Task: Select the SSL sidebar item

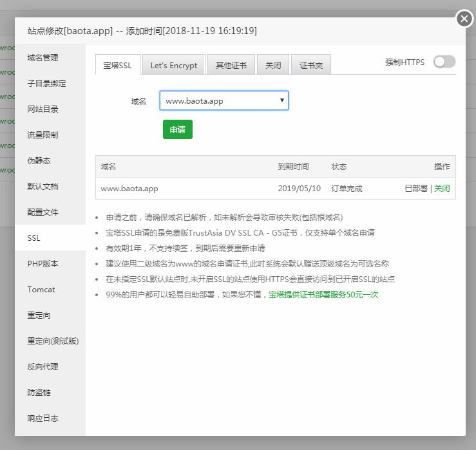Action: point(50,238)
